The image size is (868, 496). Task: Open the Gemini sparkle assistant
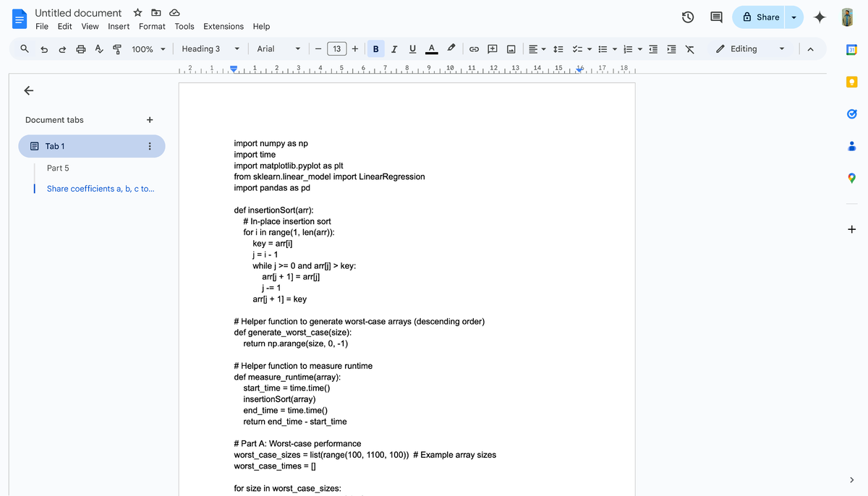tap(820, 17)
